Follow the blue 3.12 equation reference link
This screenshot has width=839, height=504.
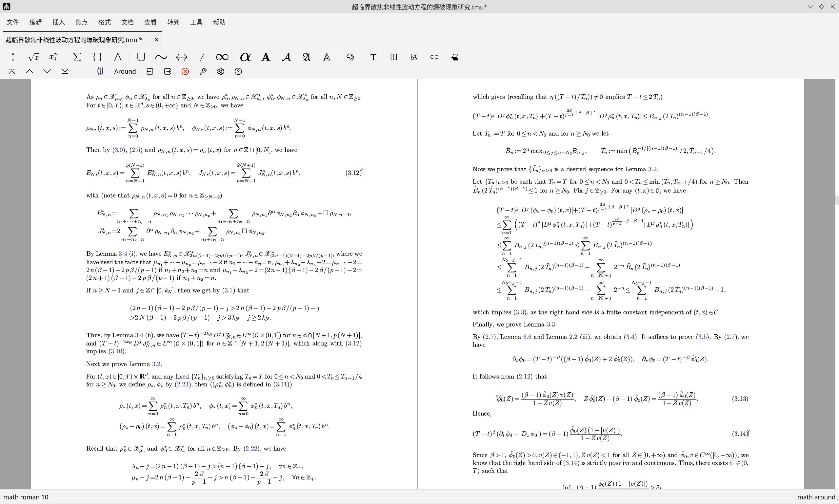[353, 343]
